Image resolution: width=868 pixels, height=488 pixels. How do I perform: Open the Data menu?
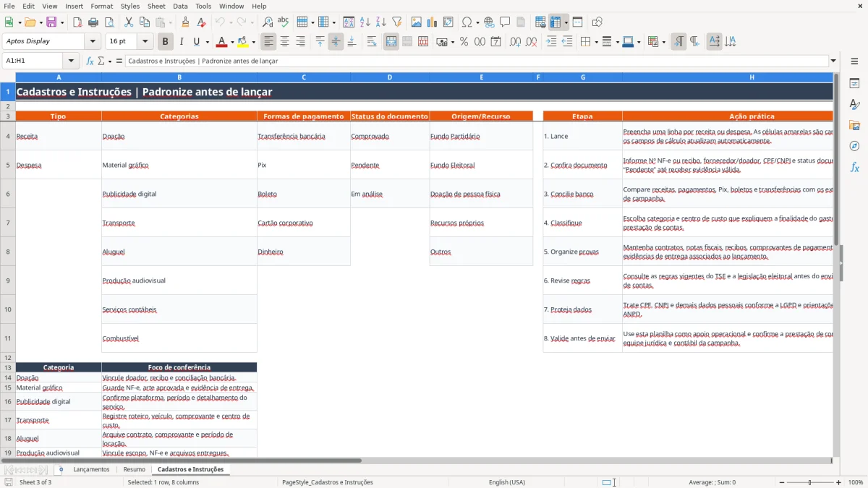pyautogui.click(x=181, y=6)
